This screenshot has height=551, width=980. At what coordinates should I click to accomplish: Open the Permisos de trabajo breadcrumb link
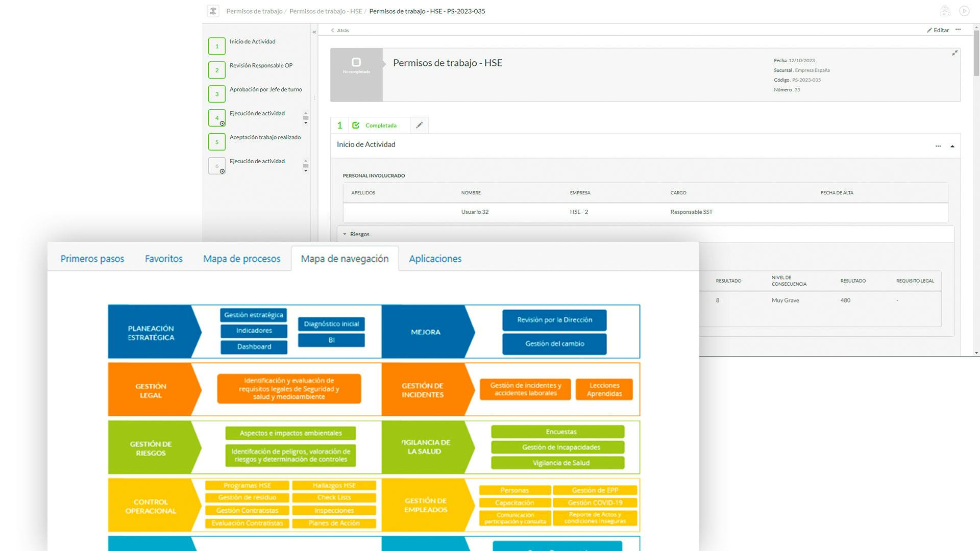click(254, 11)
